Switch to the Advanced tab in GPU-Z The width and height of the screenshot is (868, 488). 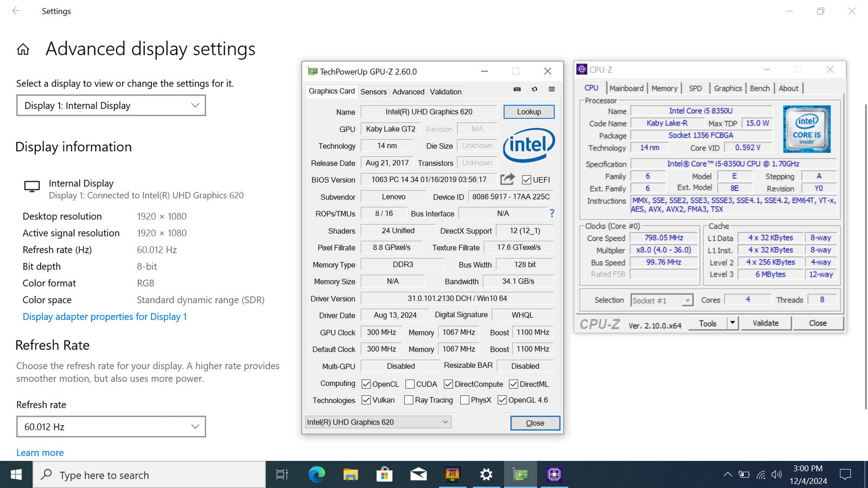click(x=408, y=92)
